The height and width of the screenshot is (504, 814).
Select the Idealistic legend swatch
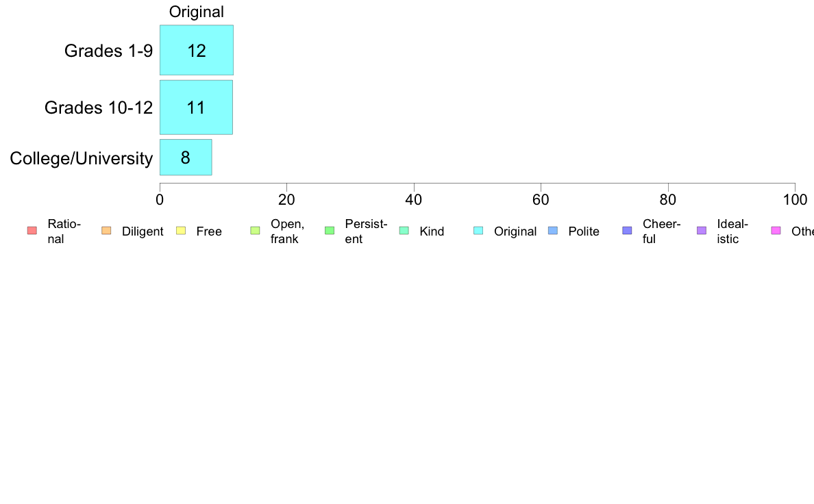[x=702, y=231]
